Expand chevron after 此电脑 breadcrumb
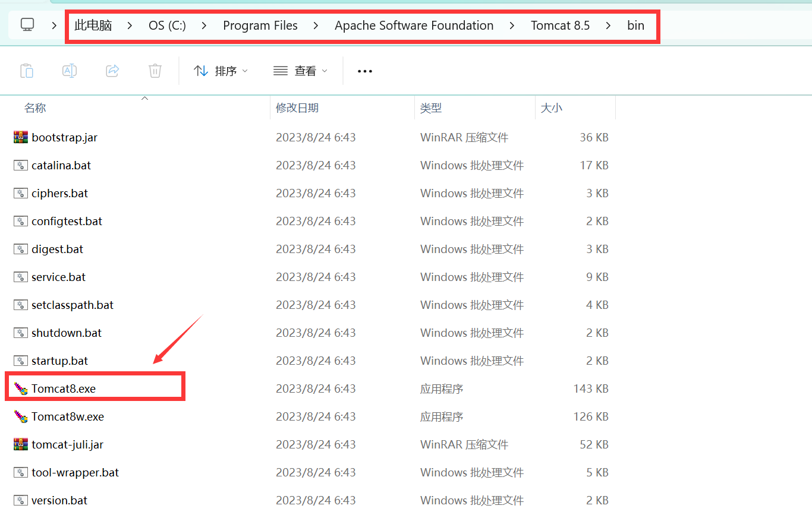812x518 pixels. [x=130, y=26]
